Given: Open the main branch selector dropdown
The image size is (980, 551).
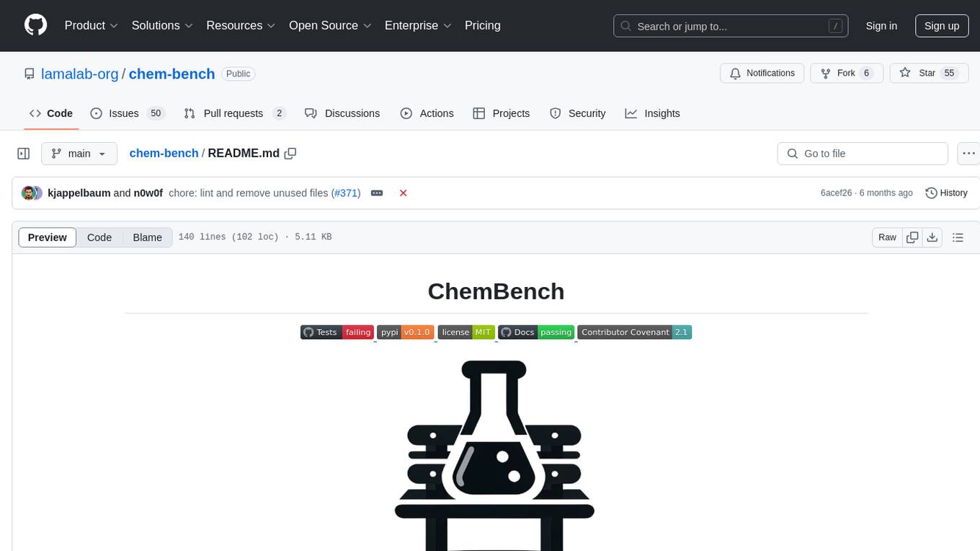Looking at the screenshot, I should tap(79, 154).
